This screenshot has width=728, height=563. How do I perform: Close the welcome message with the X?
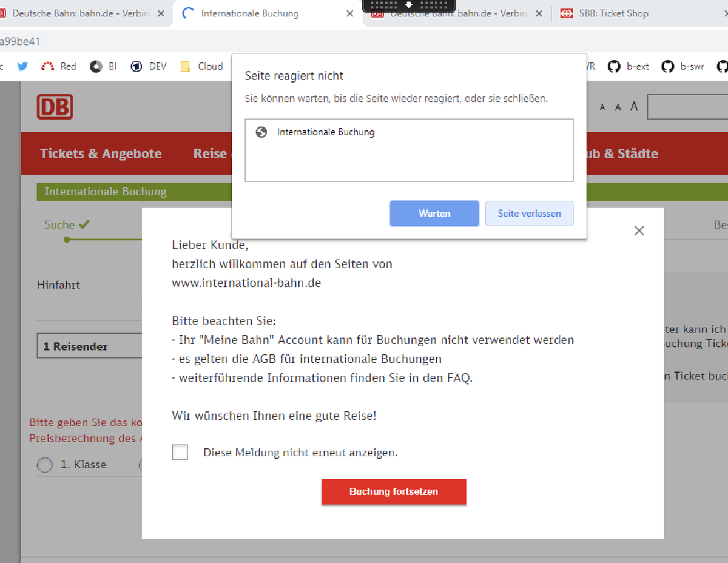(x=639, y=231)
